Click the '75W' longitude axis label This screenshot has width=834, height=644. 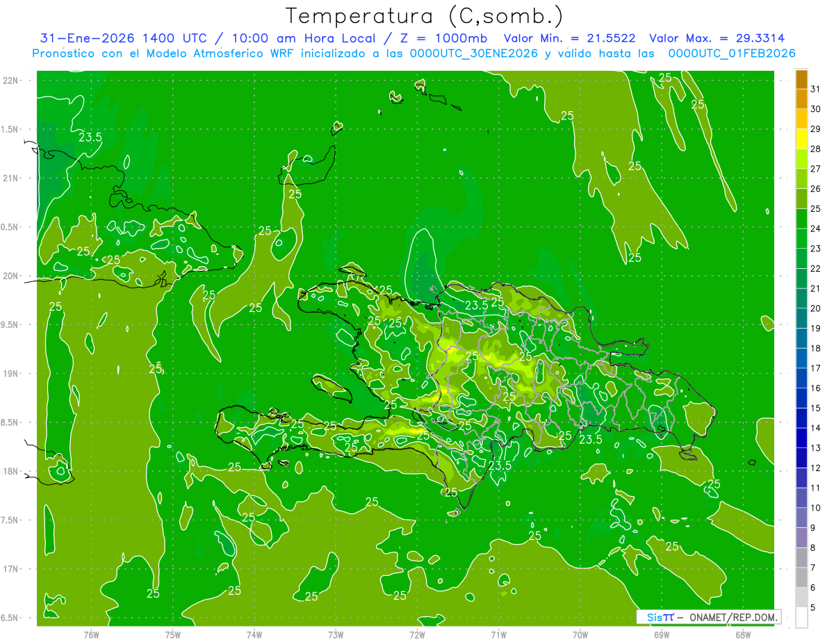[172, 634]
